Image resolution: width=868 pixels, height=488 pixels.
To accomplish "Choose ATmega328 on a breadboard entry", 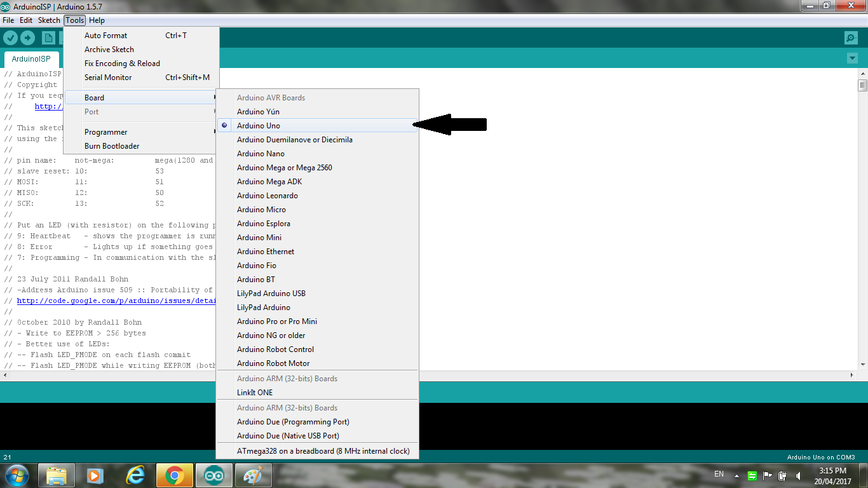I will click(317, 451).
